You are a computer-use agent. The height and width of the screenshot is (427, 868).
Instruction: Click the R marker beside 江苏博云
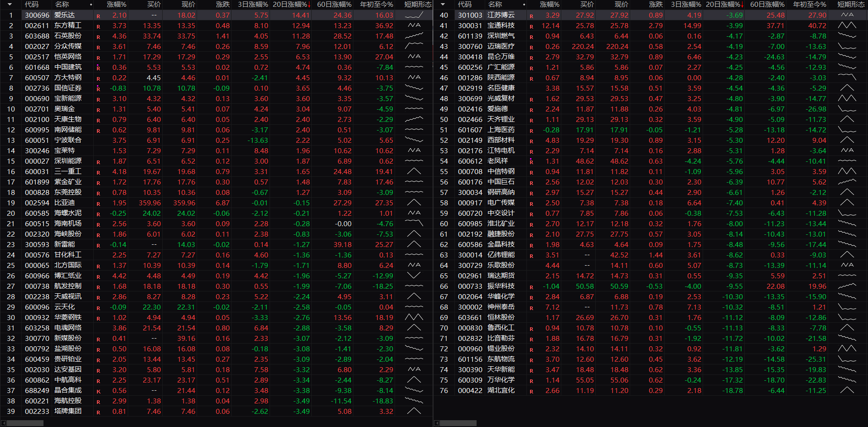531,16
